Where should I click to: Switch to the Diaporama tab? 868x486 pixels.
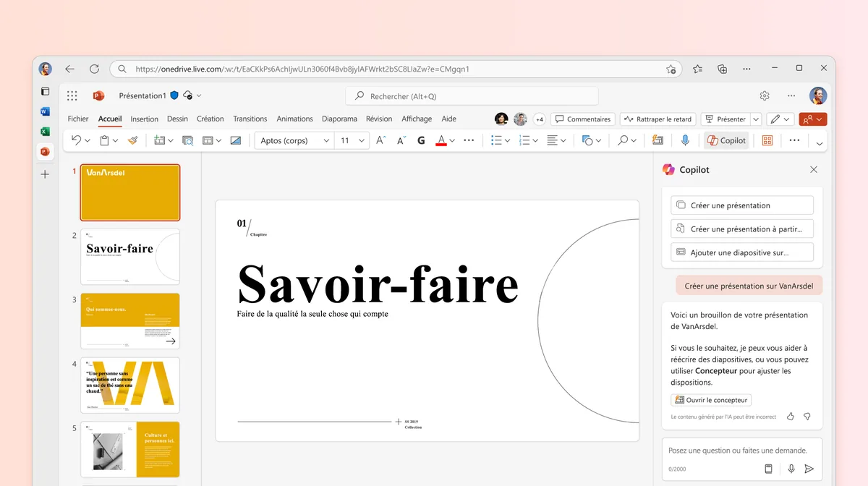340,119
